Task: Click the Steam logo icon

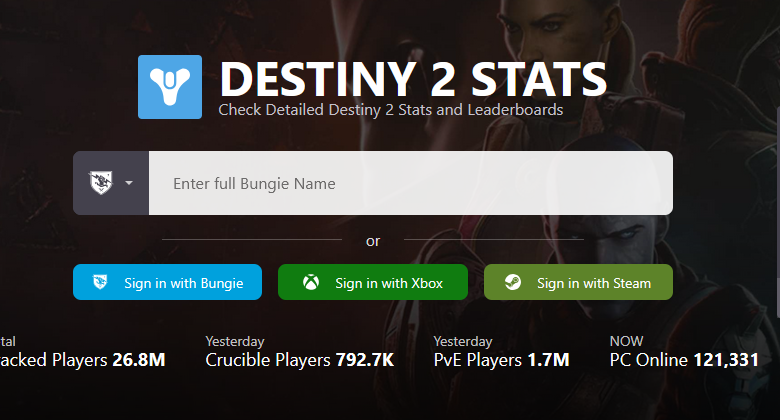Action: pos(512,283)
